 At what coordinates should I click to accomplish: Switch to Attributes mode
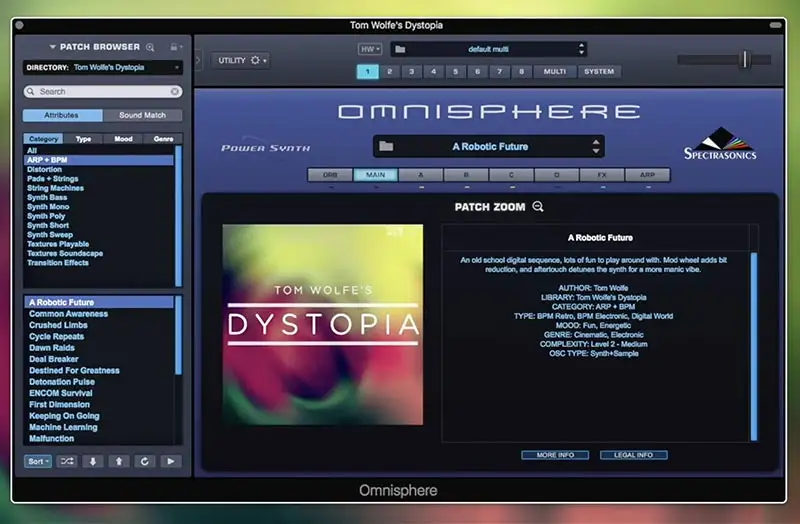62,115
